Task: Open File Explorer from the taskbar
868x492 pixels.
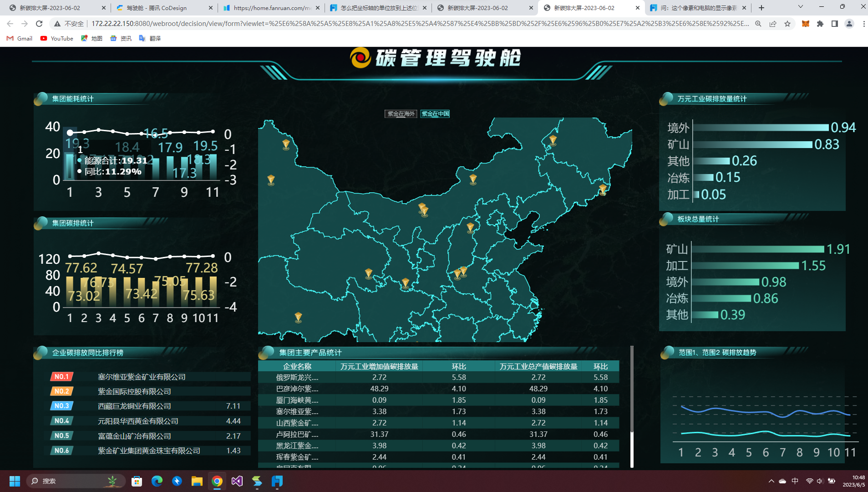Action: [x=197, y=481]
